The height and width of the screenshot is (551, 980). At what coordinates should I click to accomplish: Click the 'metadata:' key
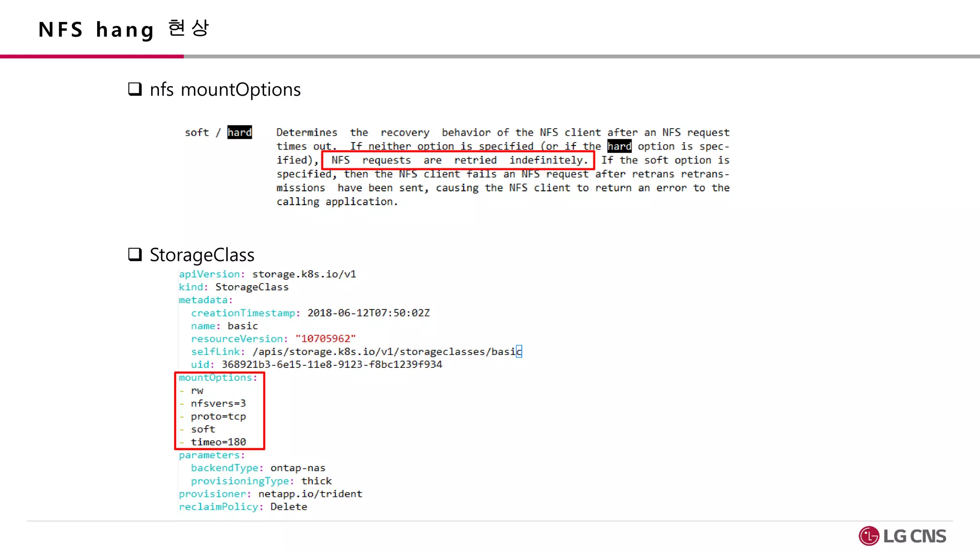pyautogui.click(x=206, y=300)
